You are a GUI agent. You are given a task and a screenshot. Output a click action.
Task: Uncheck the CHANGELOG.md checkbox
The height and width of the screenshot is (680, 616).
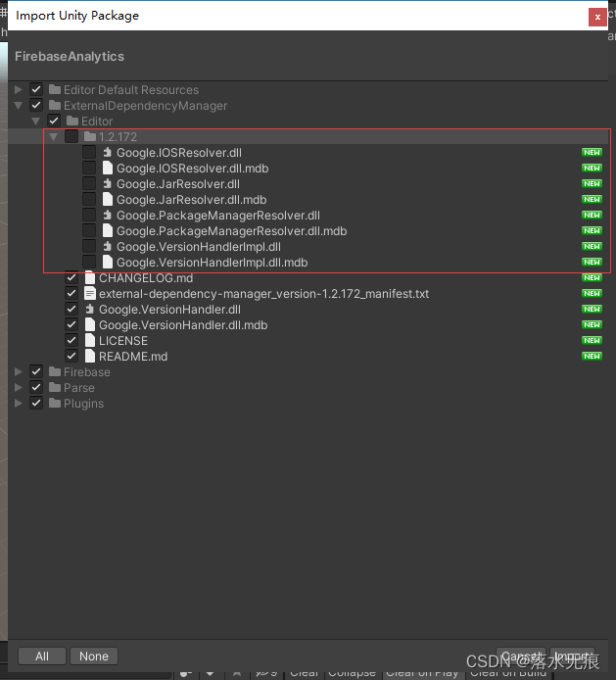click(x=71, y=277)
